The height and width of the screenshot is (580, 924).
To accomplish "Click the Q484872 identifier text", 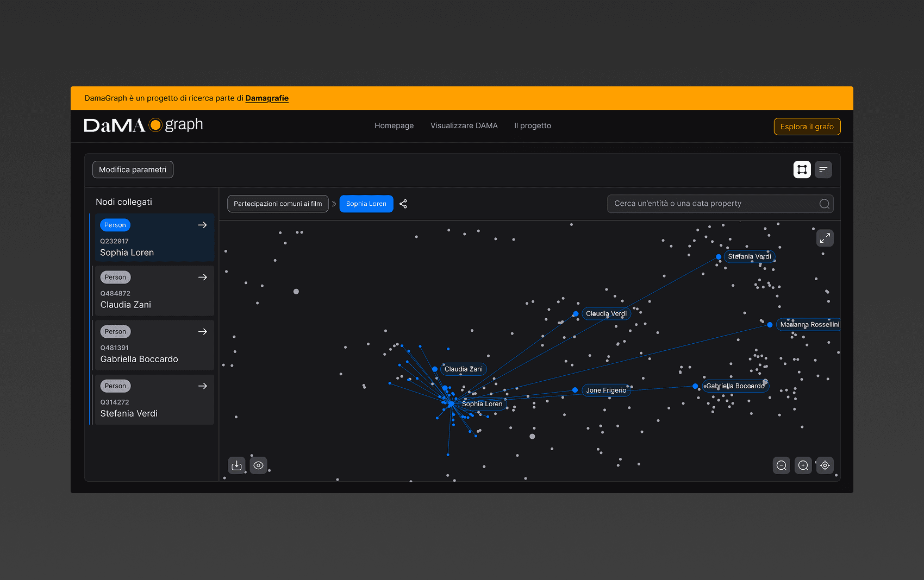I will click(x=115, y=293).
